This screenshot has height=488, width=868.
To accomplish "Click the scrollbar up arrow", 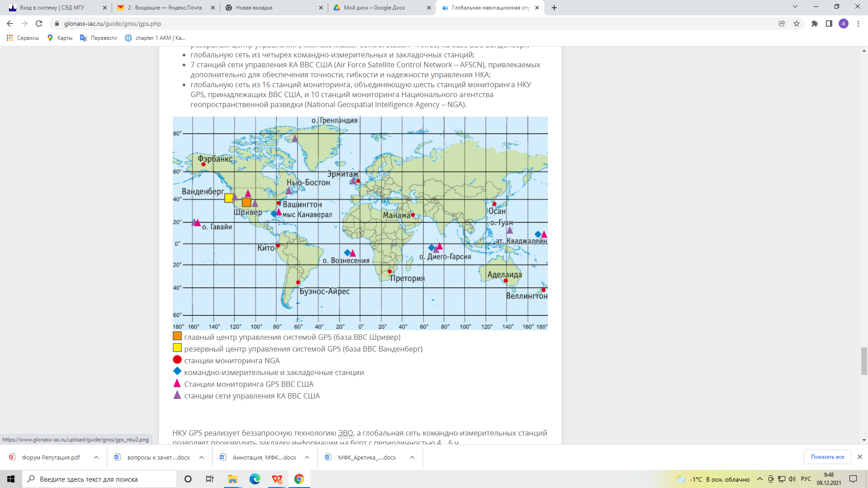I will pyautogui.click(x=864, y=51).
